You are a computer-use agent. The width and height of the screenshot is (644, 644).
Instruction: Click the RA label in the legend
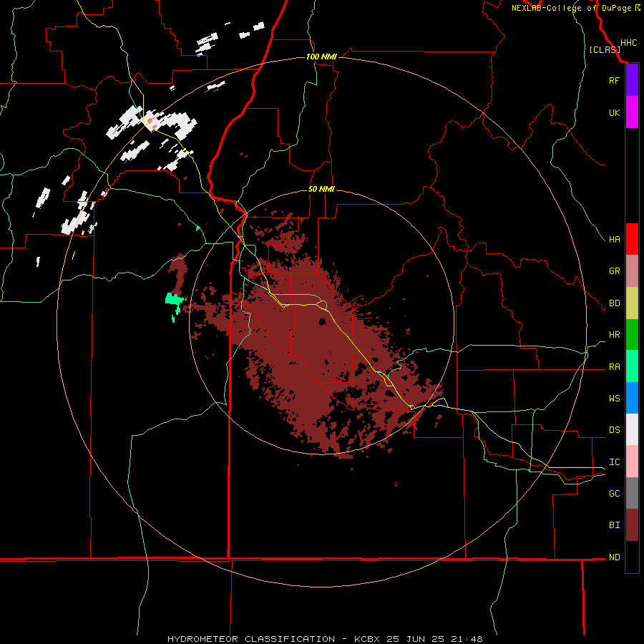[614, 367]
